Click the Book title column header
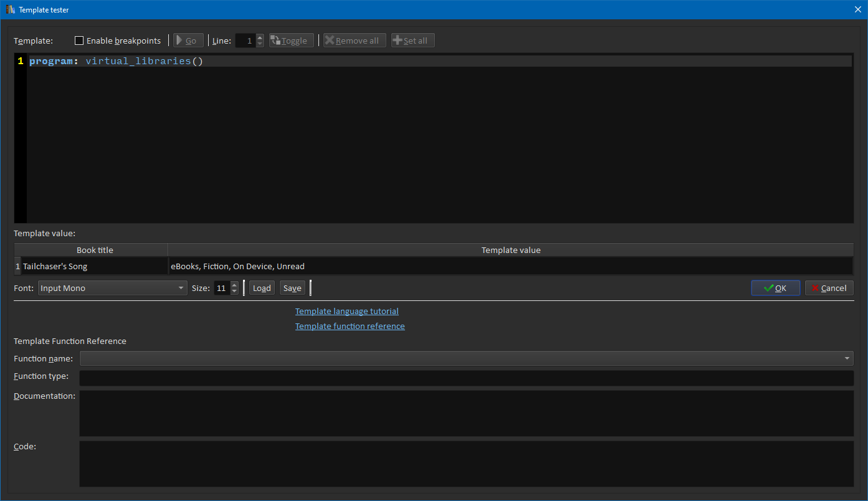868x501 pixels. click(x=95, y=250)
